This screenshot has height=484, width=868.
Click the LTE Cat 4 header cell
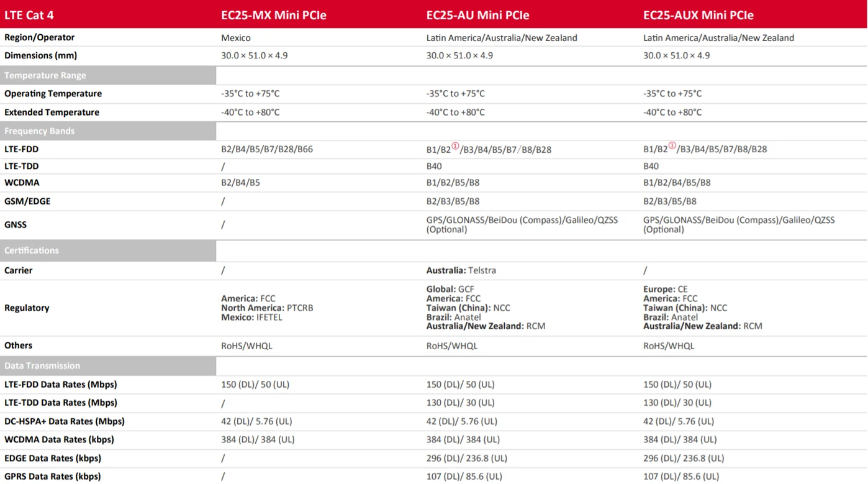[29, 16]
